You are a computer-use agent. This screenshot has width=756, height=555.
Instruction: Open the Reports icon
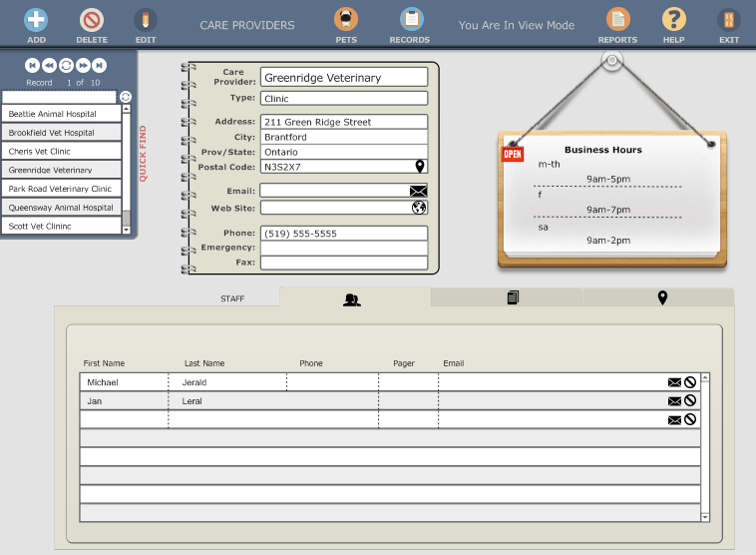coord(618,20)
